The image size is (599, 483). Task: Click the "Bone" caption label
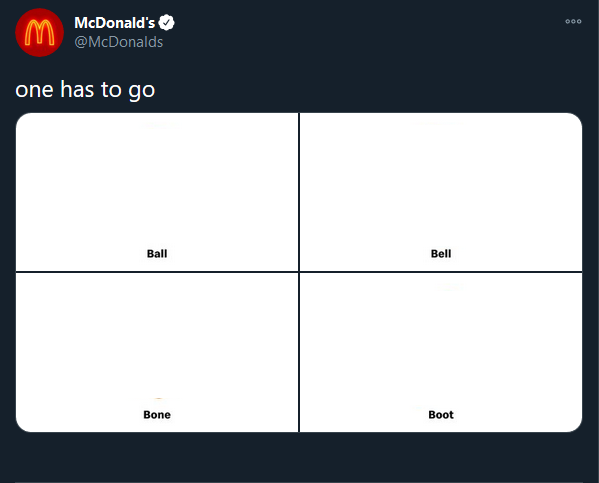tap(157, 415)
